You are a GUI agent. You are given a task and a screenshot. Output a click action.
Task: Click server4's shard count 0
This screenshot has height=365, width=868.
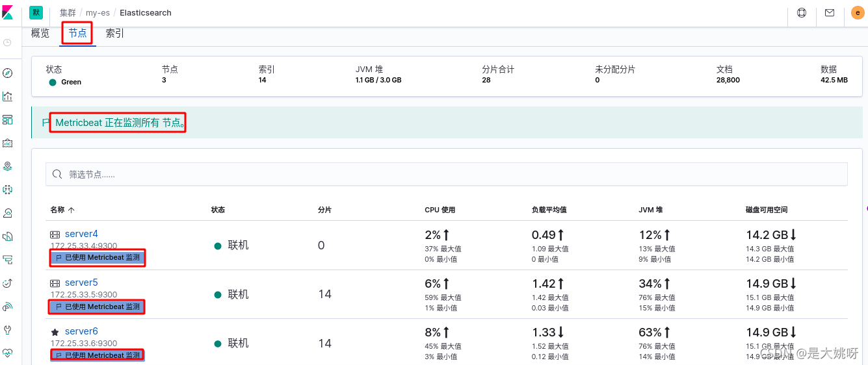(x=321, y=245)
